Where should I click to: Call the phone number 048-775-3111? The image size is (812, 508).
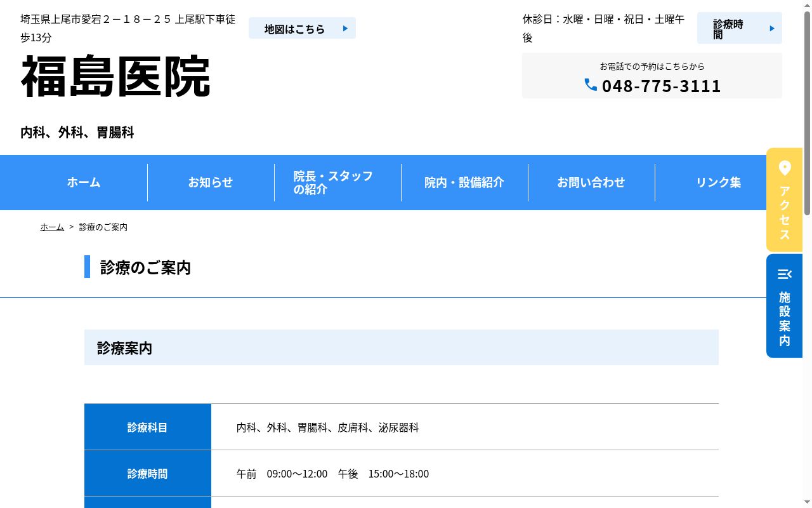661,86
